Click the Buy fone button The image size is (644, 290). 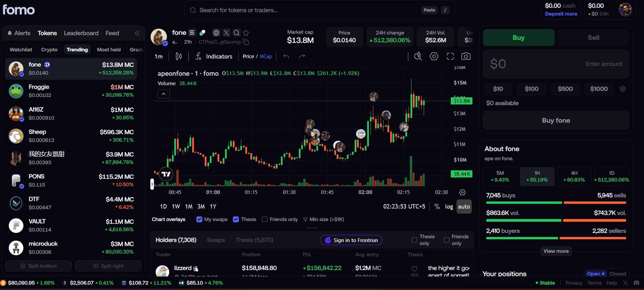tap(556, 120)
